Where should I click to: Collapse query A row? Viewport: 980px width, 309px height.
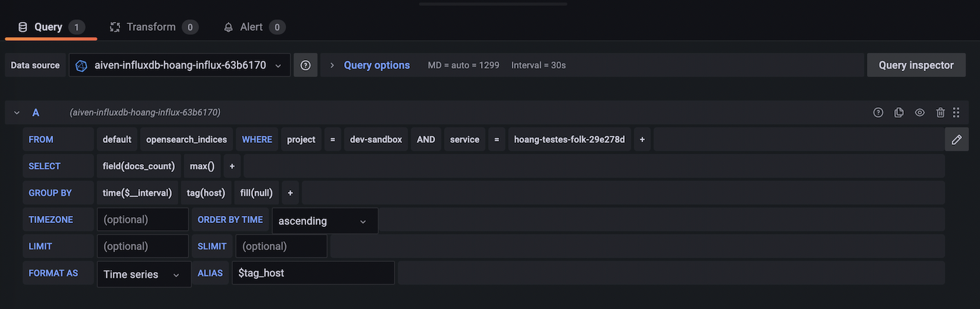pos(17,112)
